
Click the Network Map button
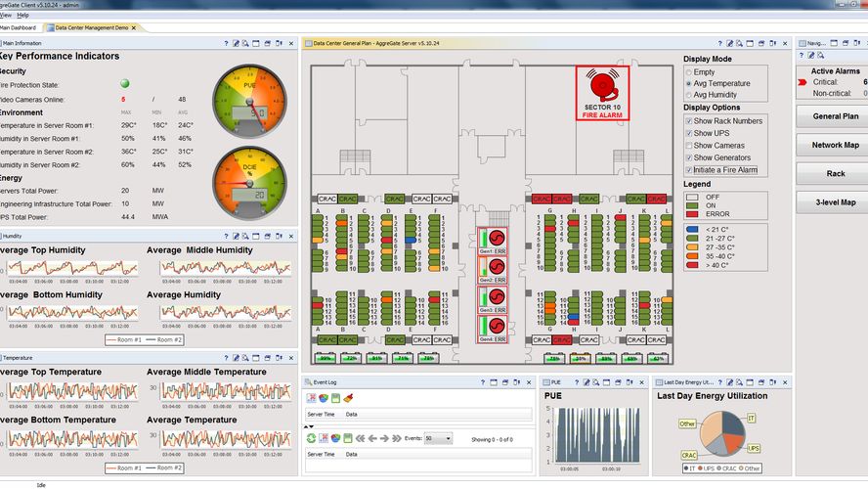834,144
